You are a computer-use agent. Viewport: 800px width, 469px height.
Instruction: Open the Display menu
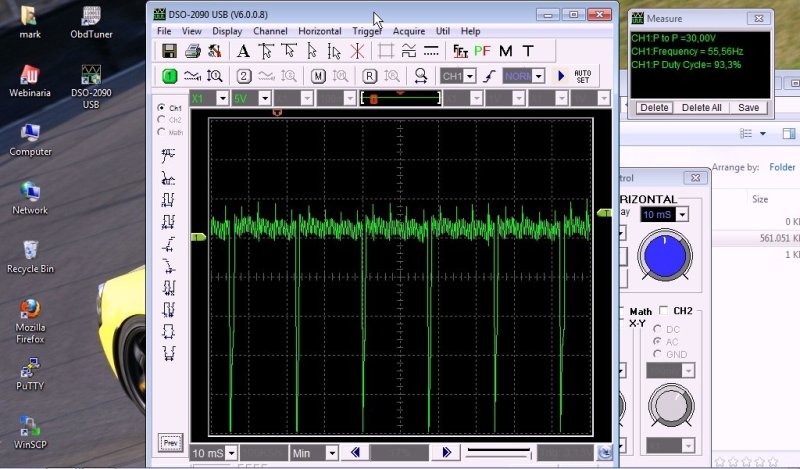[x=227, y=31]
